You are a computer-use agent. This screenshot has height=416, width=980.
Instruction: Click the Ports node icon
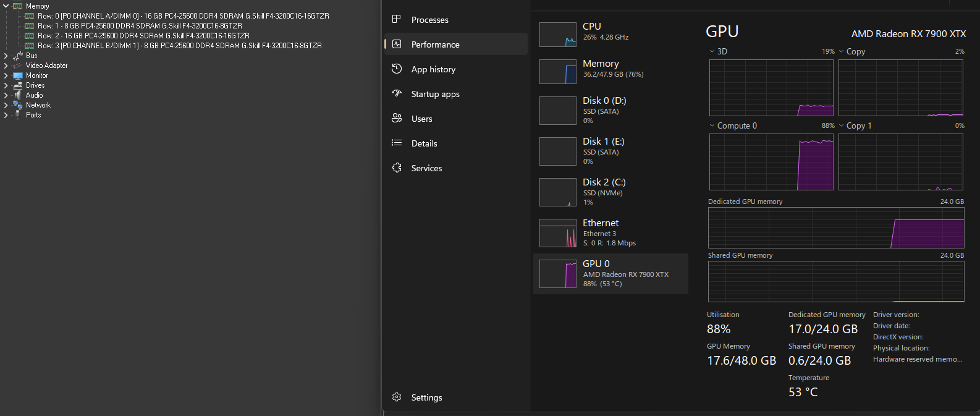[17, 115]
